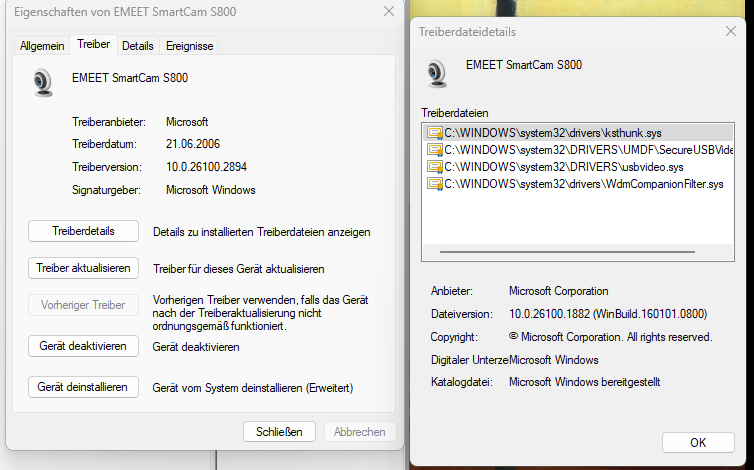Click the disabled Abbrechen button

click(x=360, y=432)
